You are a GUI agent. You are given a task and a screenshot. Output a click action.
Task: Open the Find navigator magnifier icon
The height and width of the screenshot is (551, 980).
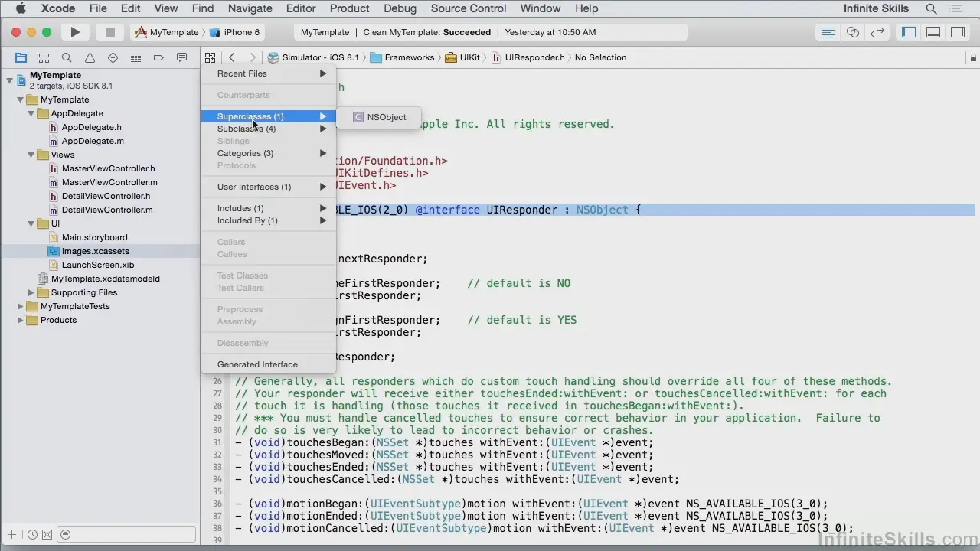[x=67, y=57]
